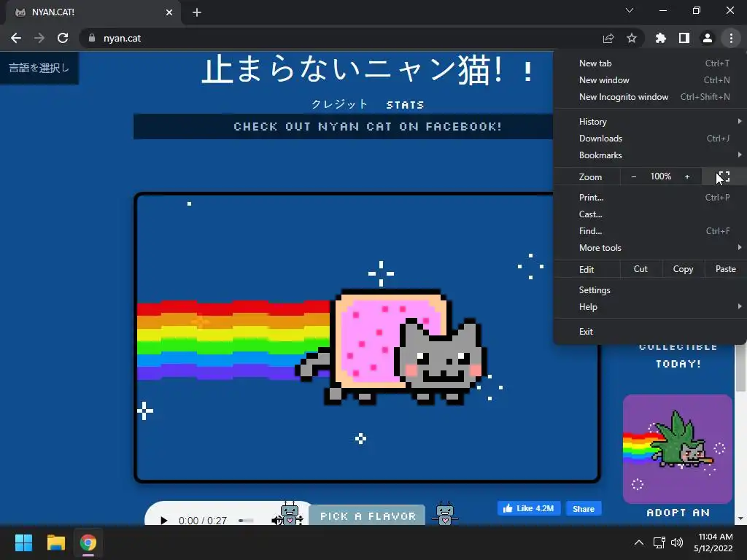Enter fullscreen mode from the Zoom row
Viewport: 747px width, 560px height.
(x=724, y=176)
